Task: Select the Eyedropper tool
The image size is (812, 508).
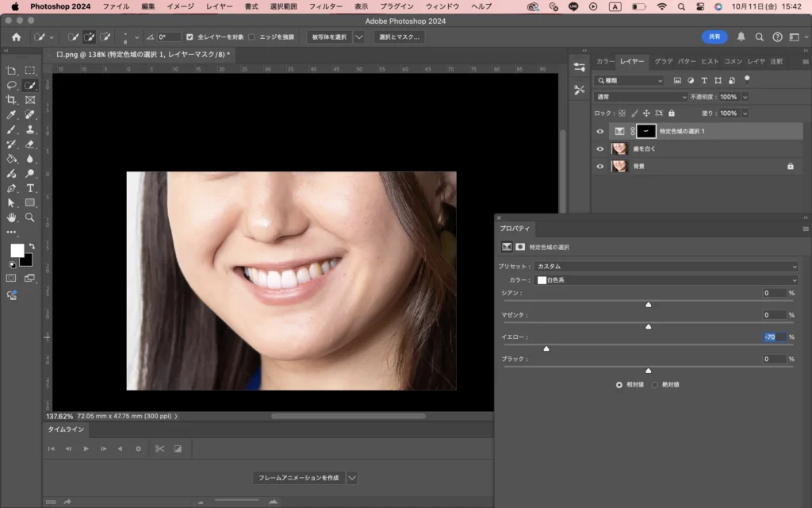Action: (x=11, y=115)
